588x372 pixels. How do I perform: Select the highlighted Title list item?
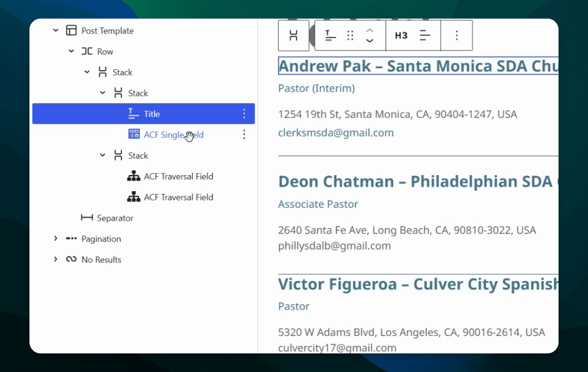coord(144,114)
